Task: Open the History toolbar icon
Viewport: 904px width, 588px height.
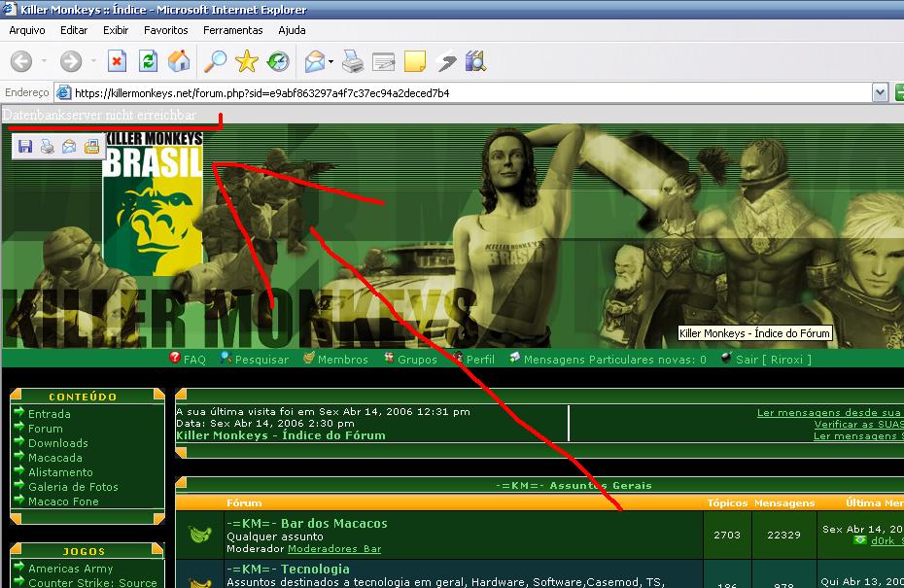Action: pos(278,62)
